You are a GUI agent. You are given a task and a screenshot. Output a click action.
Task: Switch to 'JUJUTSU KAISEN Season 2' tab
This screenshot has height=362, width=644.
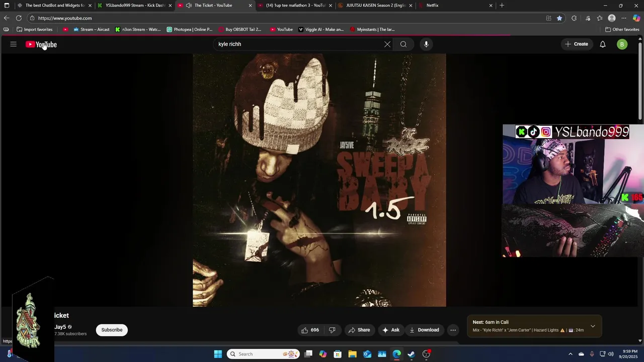(375, 6)
